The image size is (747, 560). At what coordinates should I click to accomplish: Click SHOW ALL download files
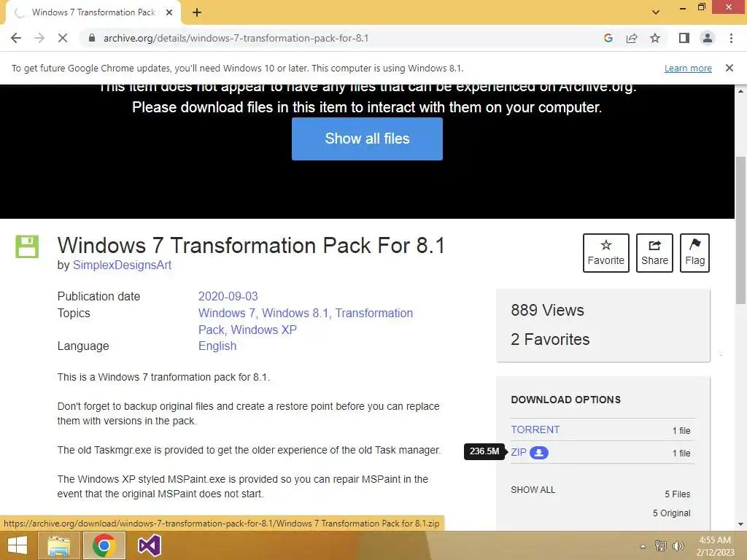pyautogui.click(x=533, y=490)
